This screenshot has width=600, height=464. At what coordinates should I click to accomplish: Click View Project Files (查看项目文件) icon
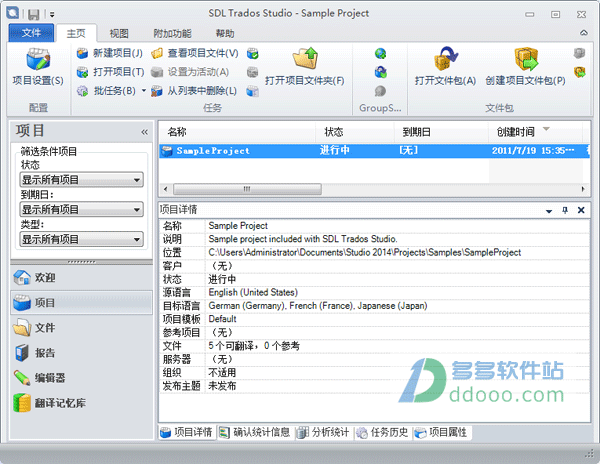pyautogui.click(x=157, y=53)
